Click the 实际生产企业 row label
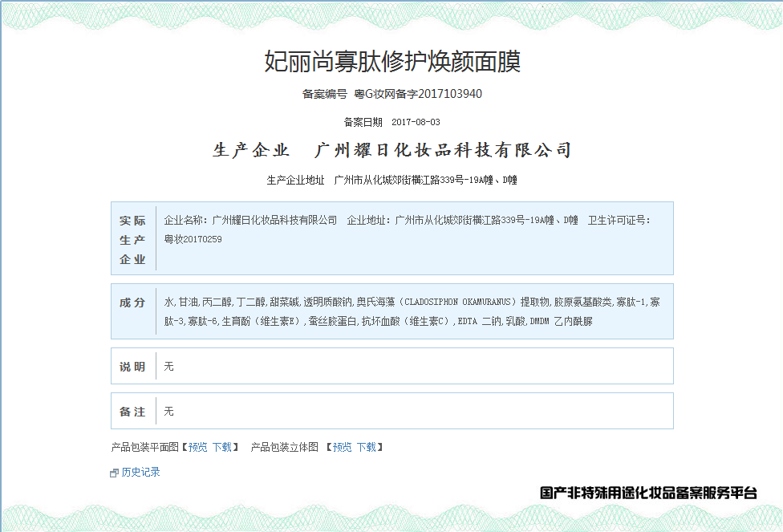This screenshot has width=783, height=532. (133, 240)
